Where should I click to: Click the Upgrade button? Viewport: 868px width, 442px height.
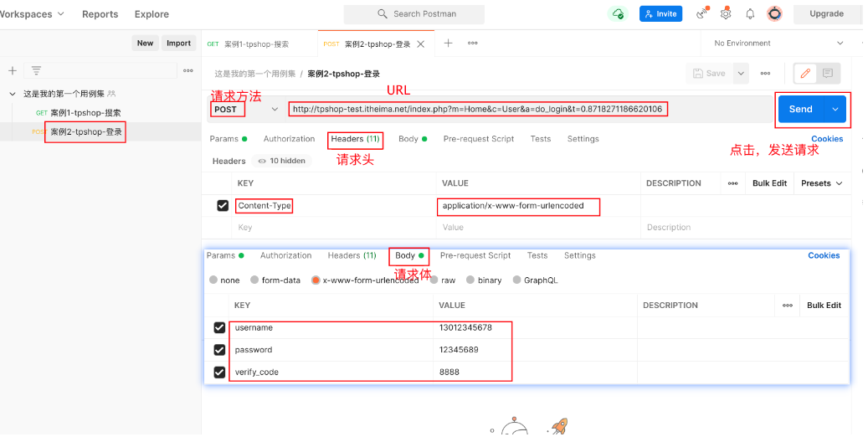pos(826,14)
